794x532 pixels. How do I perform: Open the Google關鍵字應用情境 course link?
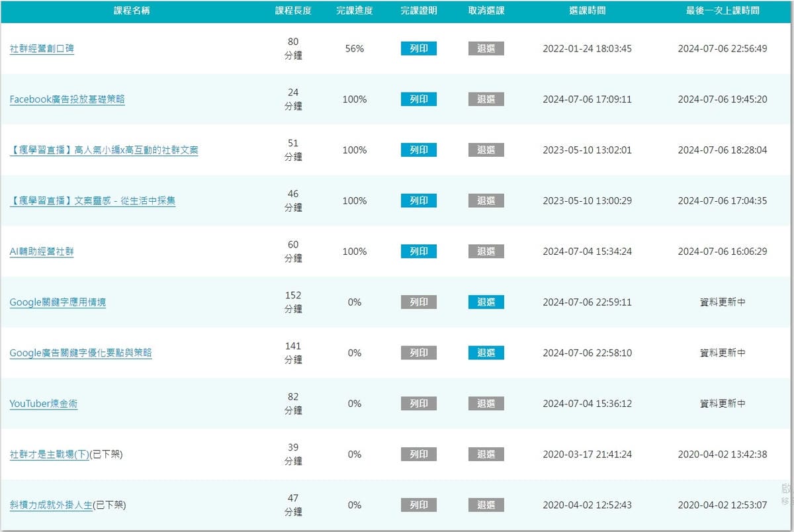point(58,302)
